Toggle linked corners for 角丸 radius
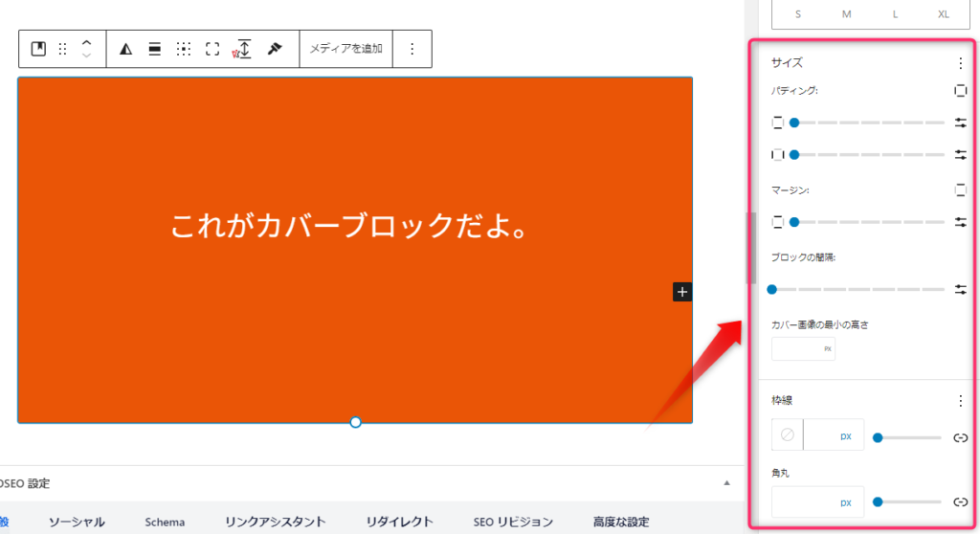Viewport: 980px width, 534px height. tap(961, 501)
